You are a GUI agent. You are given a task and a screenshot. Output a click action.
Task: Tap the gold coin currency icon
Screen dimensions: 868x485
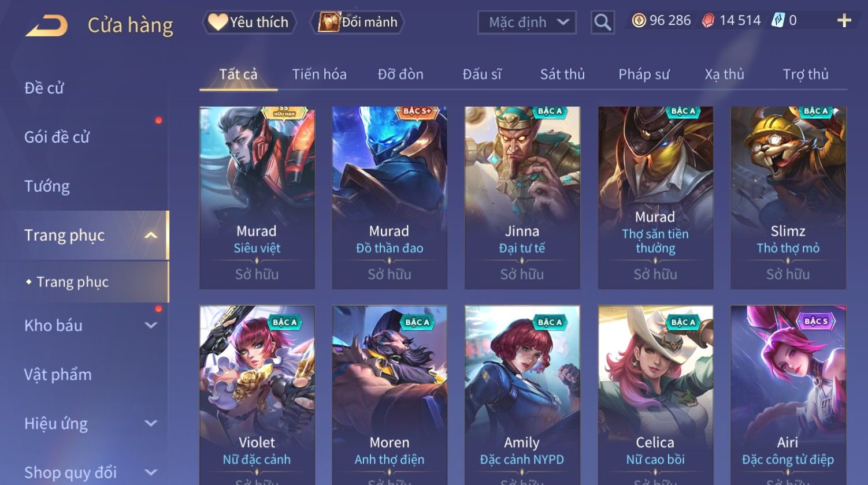click(x=639, y=21)
